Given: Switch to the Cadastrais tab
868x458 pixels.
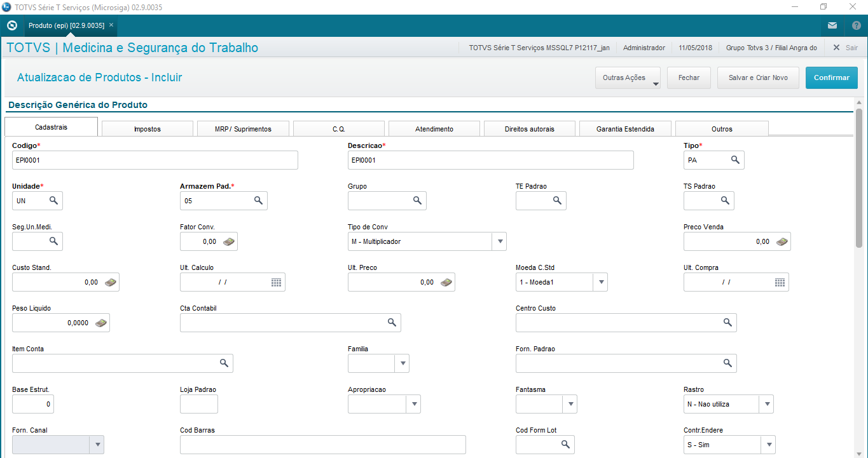Looking at the screenshot, I should pyautogui.click(x=51, y=127).
